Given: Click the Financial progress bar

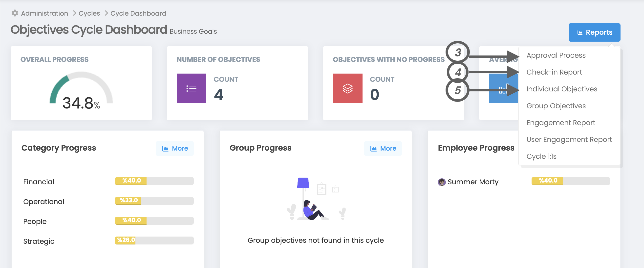Looking at the screenshot, I should [154, 181].
